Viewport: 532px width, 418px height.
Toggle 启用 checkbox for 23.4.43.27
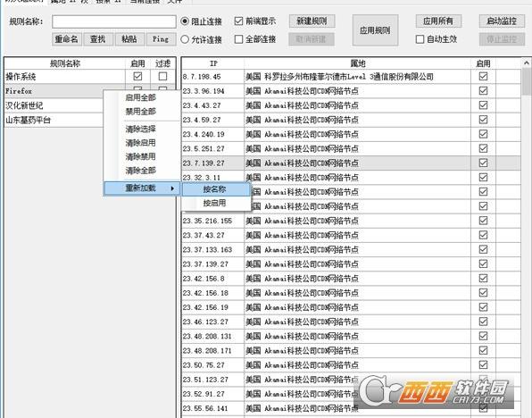483,105
